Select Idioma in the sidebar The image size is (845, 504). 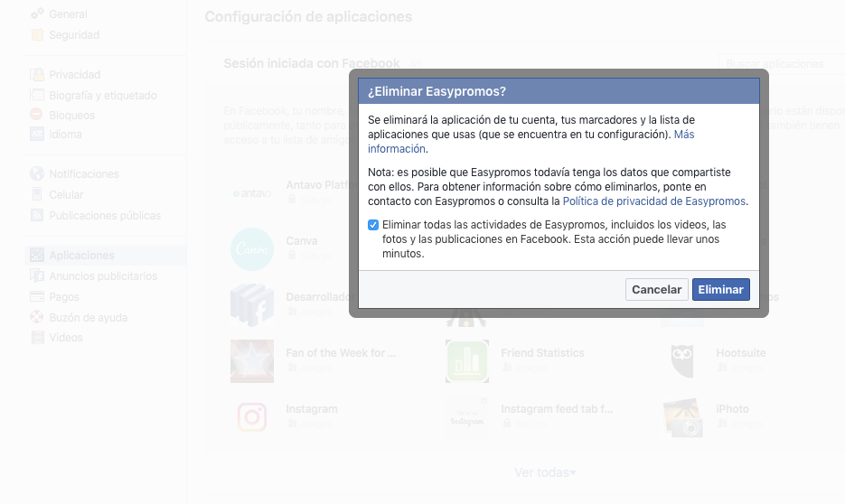65,134
